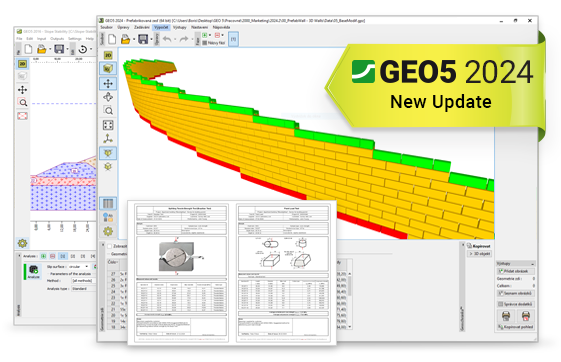
Task: Open settings gear in front window sidebar
Action: (108, 231)
